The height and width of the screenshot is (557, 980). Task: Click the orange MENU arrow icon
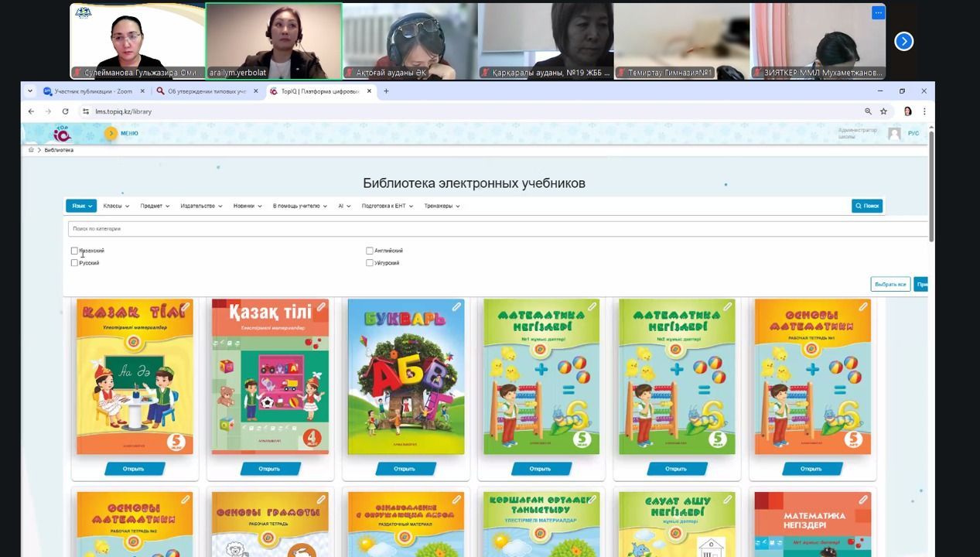(111, 133)
